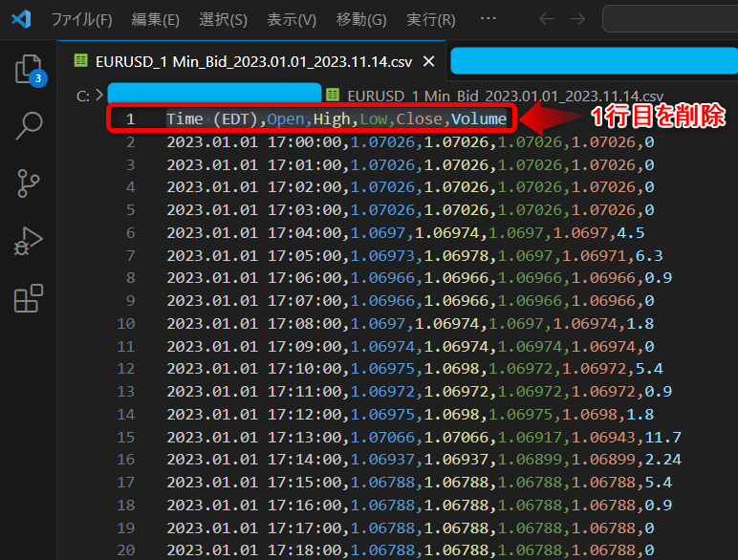Click line 18 with time 17:16:00
738x560 pixels.
tap(419, 506)
